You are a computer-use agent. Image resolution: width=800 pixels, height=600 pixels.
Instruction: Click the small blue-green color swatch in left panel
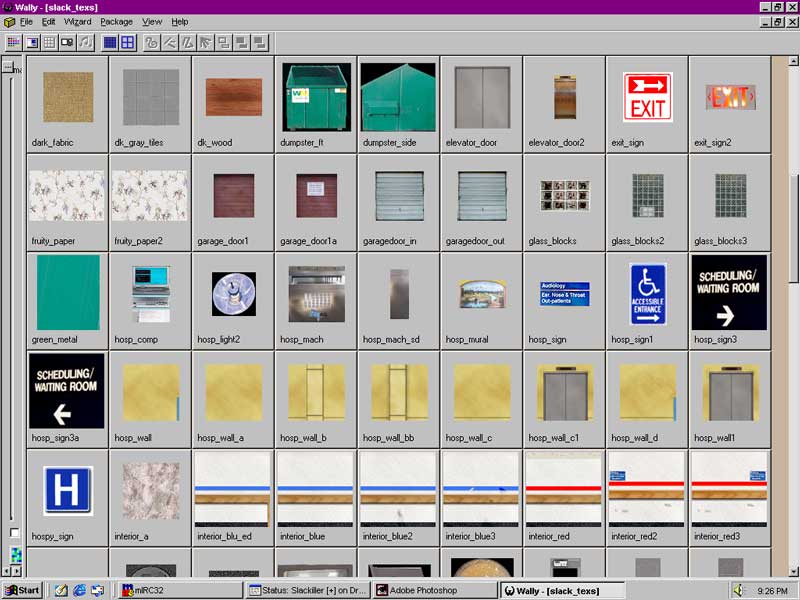15,555
